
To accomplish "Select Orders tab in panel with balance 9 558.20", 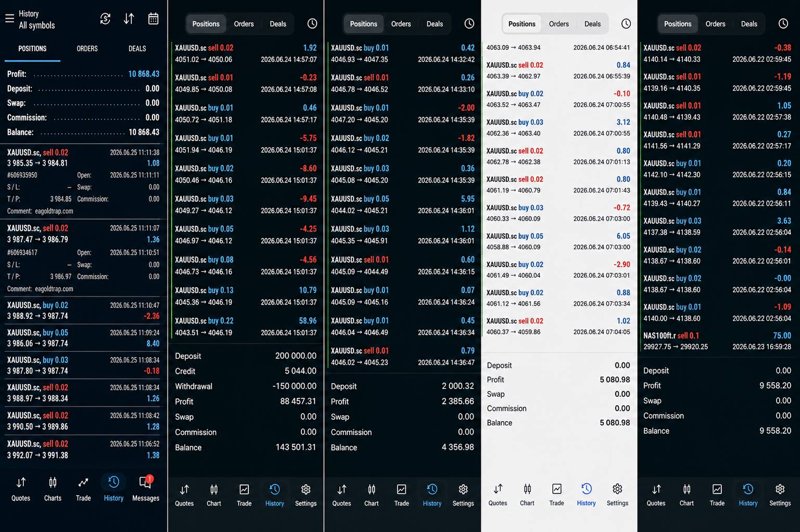I will pos(715,24).
